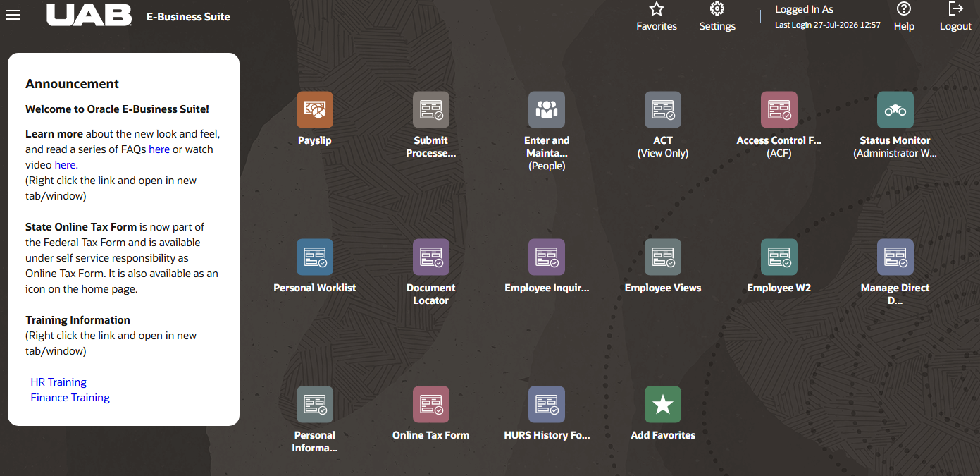980x476 pixels.
Task: Open the Status Monitor binoculars icon
Action: (895, 110)
